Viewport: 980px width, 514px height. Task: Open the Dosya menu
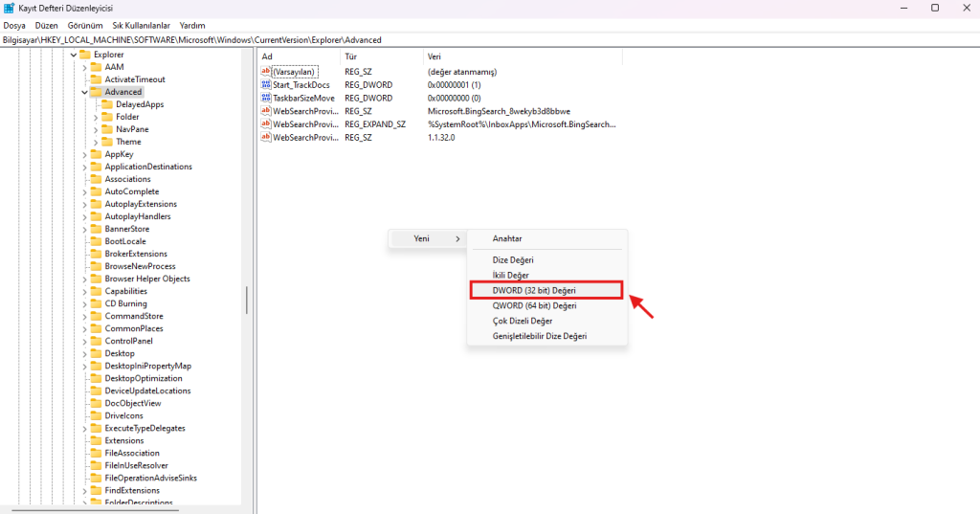pyautogui.click(x=14, y=25)
